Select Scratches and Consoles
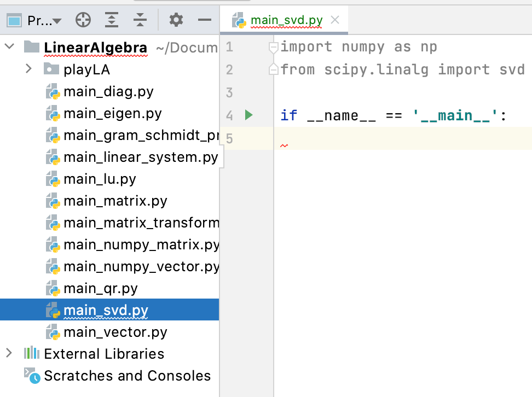 pyautogui.click(x=127, y=376)
